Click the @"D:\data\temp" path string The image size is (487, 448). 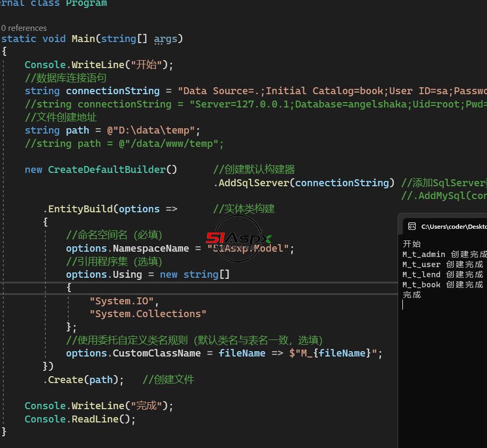pyautogui.click(x=151, y=130)
